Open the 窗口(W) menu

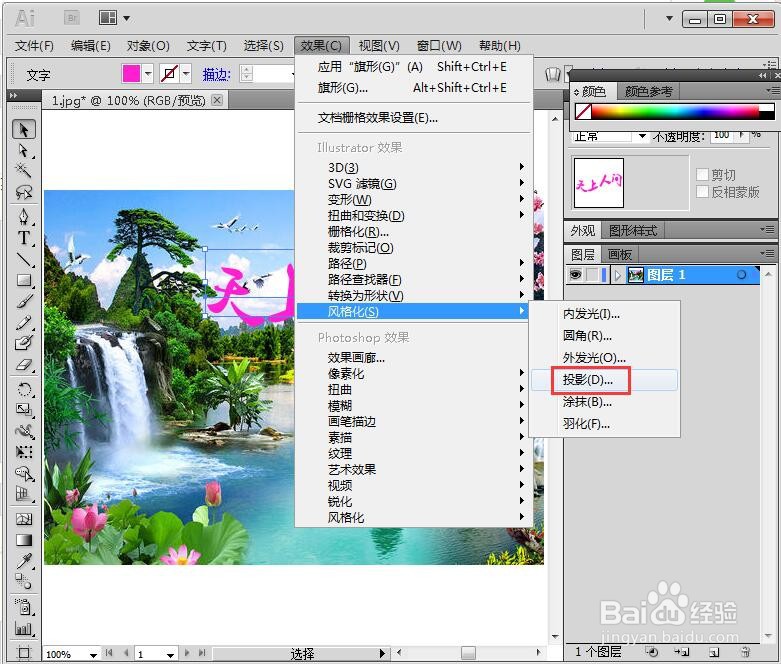tap(439, 46)
